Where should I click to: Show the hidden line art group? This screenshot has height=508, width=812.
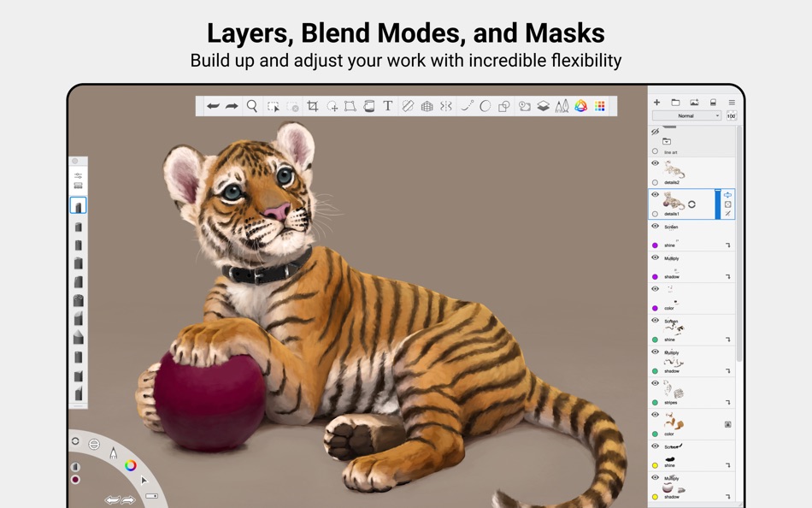[655, 132]
